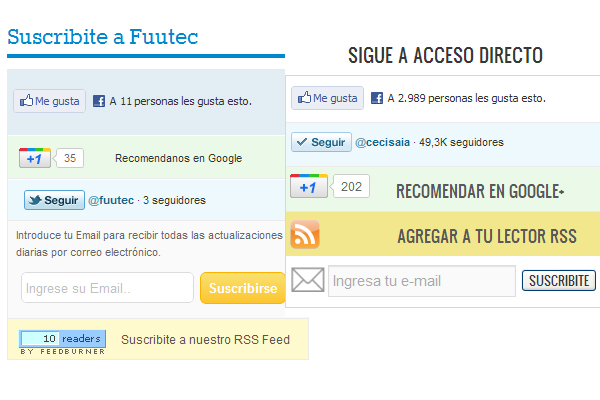Click the 35 count bubble

point(69,158)
